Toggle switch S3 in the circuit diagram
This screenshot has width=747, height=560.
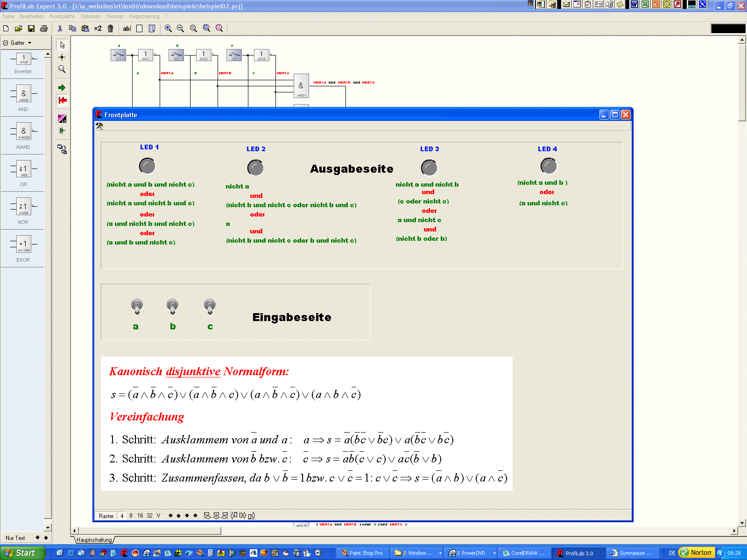(234, 55)
